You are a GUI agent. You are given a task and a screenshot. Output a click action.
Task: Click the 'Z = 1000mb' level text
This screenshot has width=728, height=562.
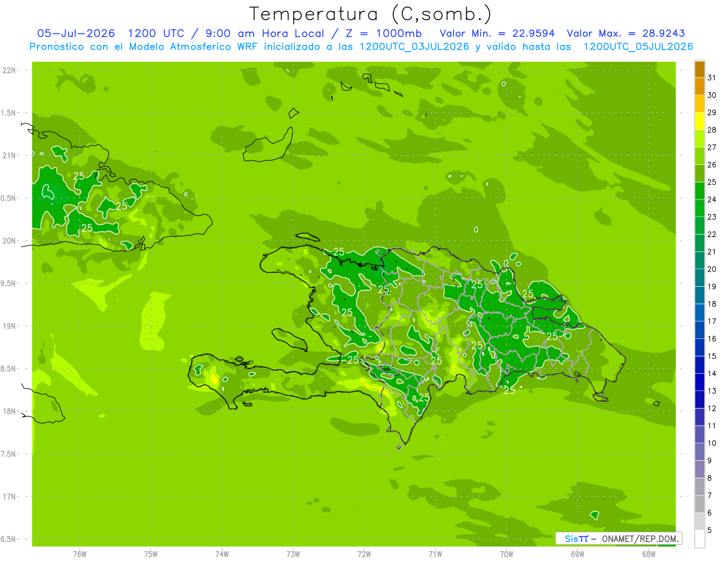[x=383, y=33]
